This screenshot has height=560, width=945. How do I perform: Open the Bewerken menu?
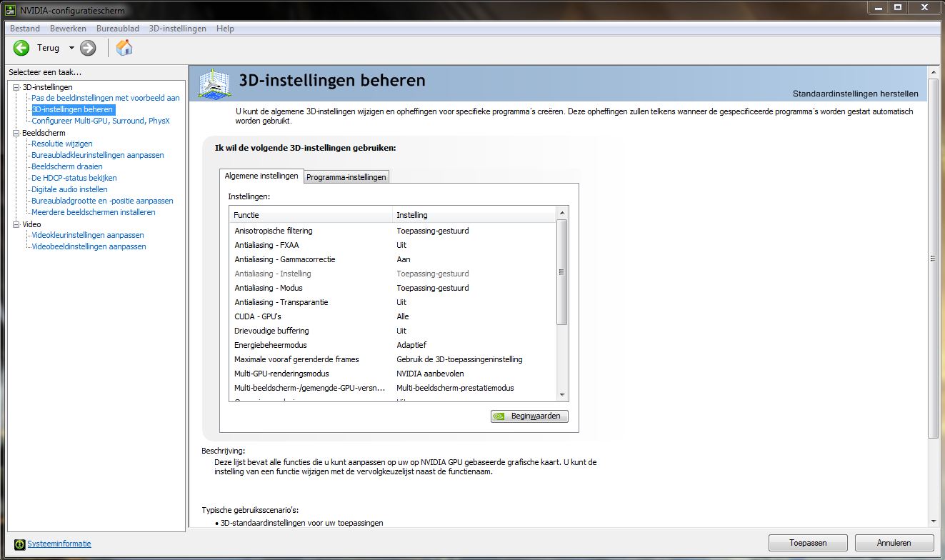68,29
